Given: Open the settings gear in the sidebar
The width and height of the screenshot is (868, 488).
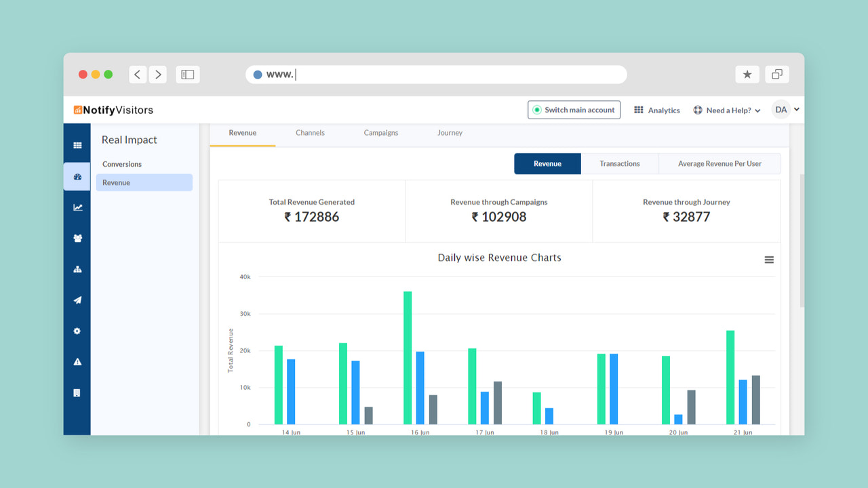Looking at the screenshot, I should [77, 331].
